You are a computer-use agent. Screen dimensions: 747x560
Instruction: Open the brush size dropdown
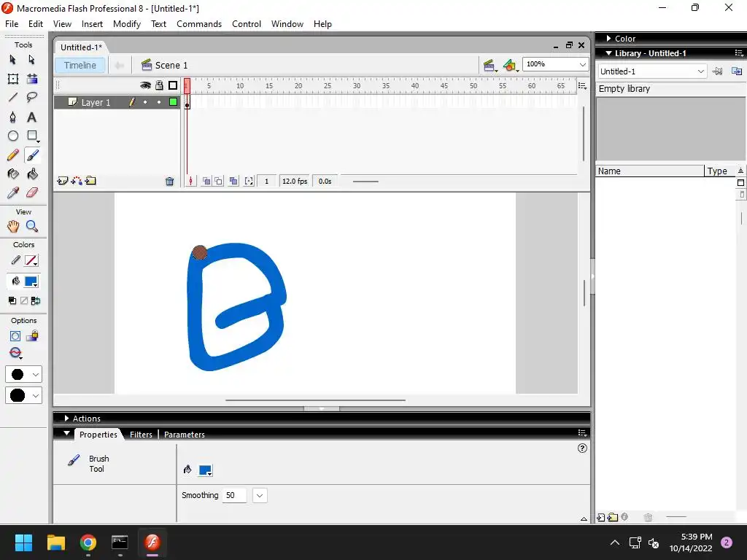click(23, 374)
